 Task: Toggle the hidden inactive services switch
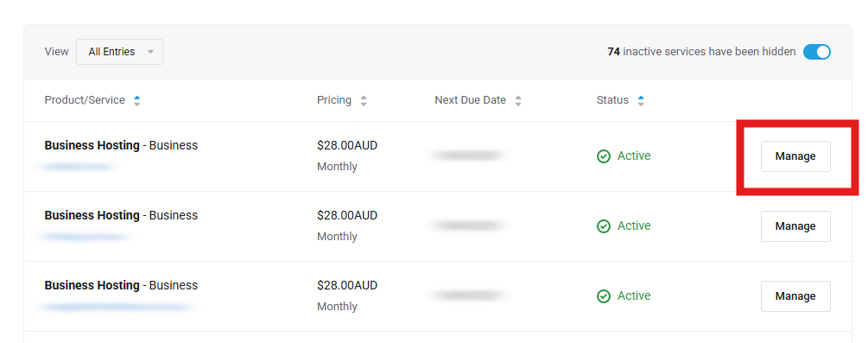point(817,52)
